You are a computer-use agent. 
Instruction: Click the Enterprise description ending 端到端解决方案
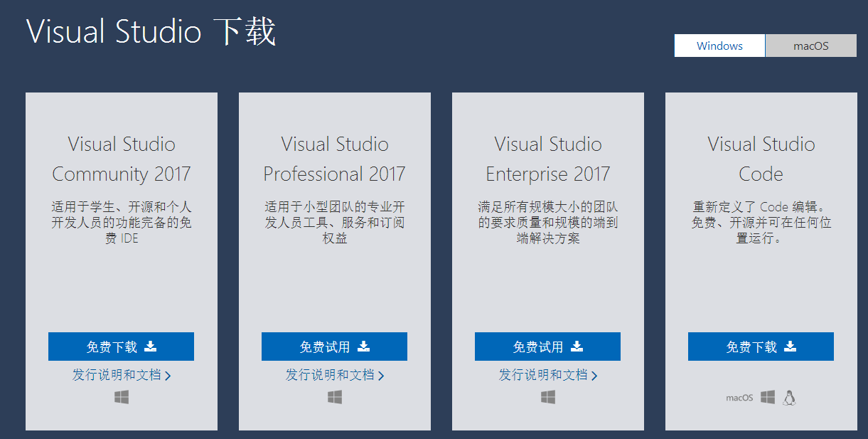(x=548, y=223)
